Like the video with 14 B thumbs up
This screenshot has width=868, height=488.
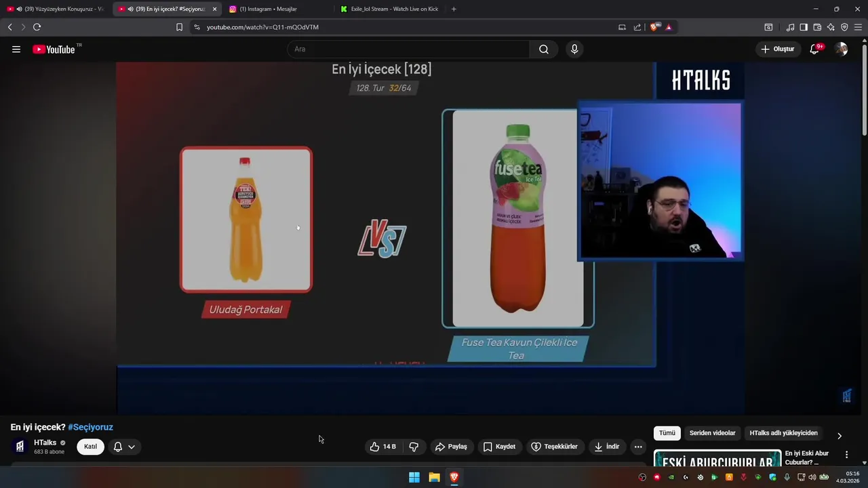[x=382, y=447]
